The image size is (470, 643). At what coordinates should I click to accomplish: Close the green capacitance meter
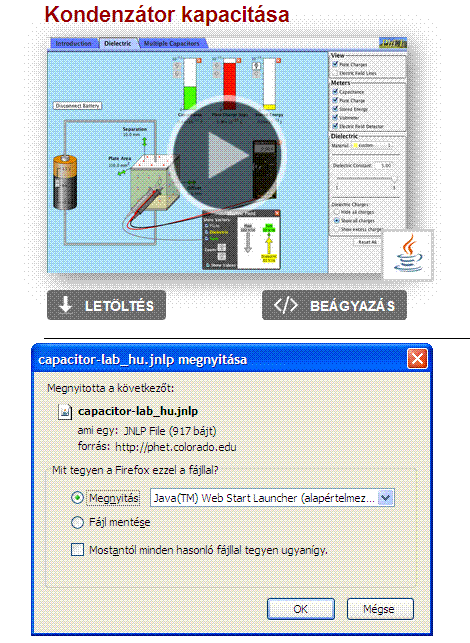(199, 60)
